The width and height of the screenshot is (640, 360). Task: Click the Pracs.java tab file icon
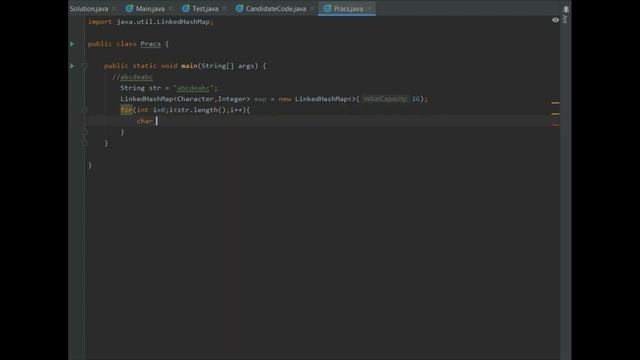click(327, 9)
